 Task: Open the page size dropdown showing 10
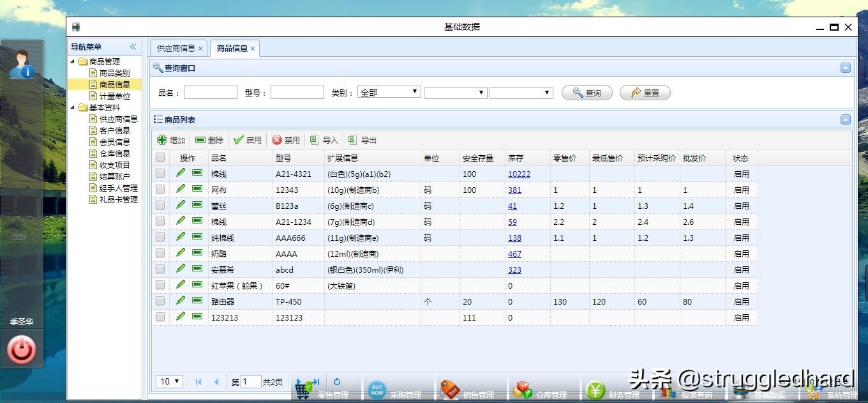[x=168, y=381]
